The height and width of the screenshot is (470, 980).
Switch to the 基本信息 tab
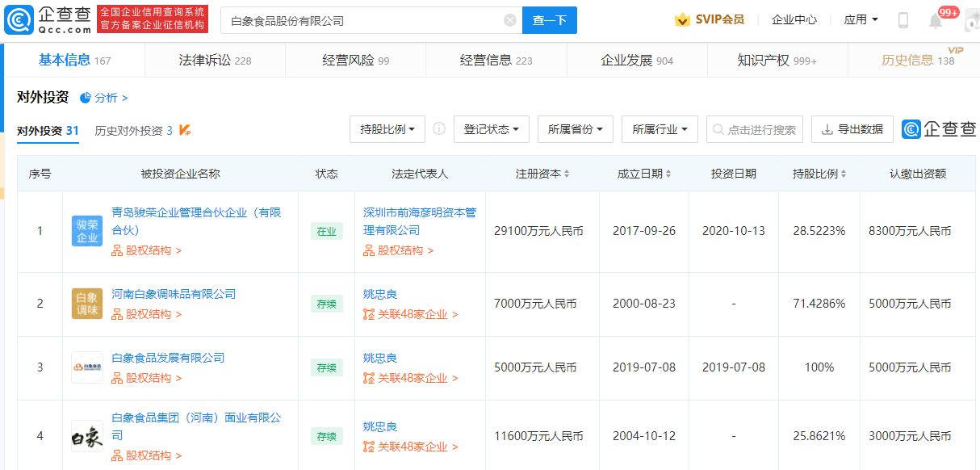tap(74, 60)
